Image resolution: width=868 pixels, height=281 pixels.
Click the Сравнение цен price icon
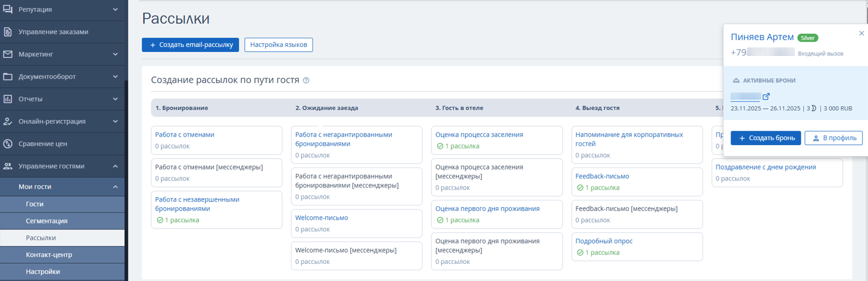8,143
